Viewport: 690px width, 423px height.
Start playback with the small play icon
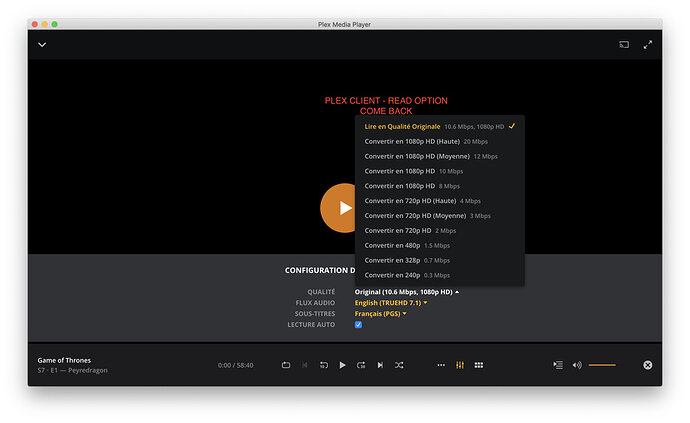coord(342,365)
